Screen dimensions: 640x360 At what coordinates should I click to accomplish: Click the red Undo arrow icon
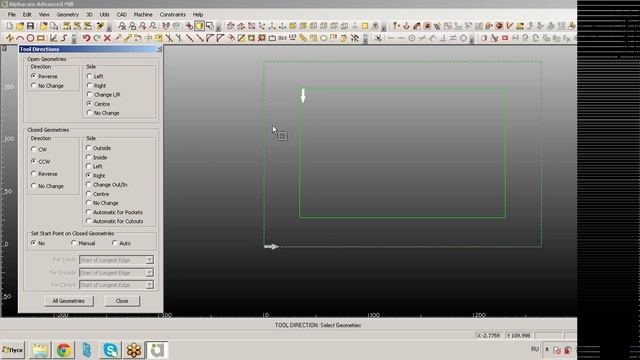click(87, 38)
